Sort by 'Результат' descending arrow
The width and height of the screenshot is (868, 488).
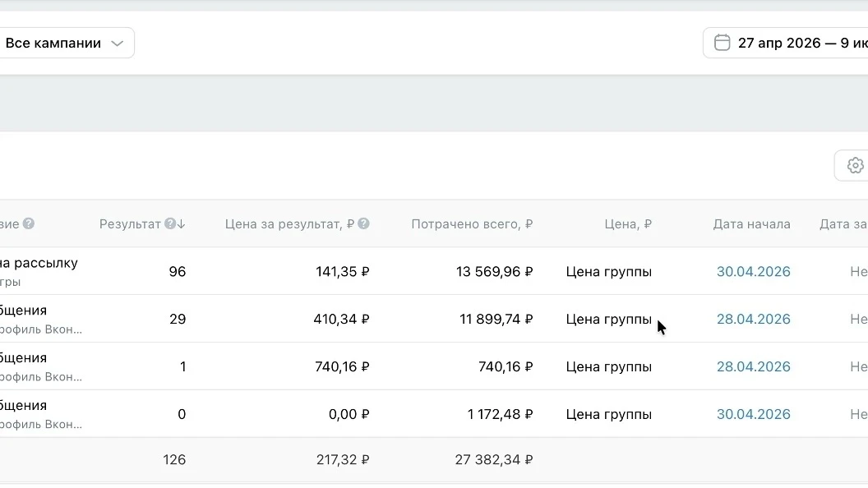[x=181, y=224]
